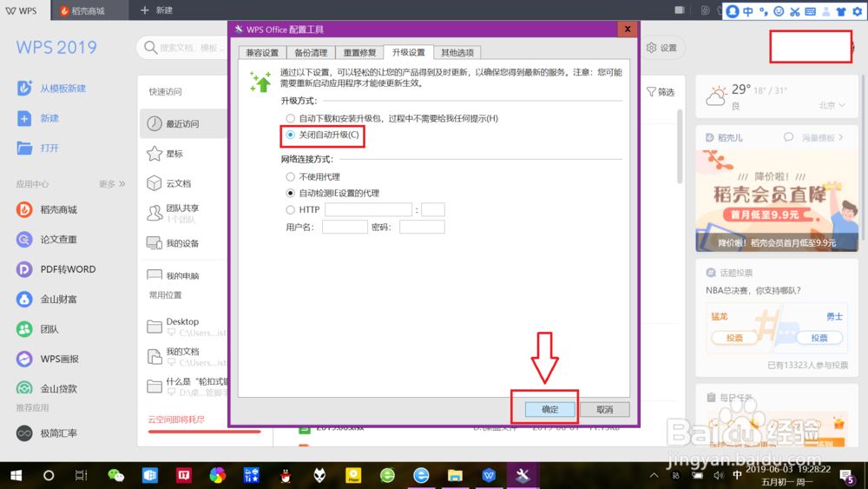Open the 论文查重 app icon
Screen dimensions: 868x489
pyautogui.click(x=24, y=239)
